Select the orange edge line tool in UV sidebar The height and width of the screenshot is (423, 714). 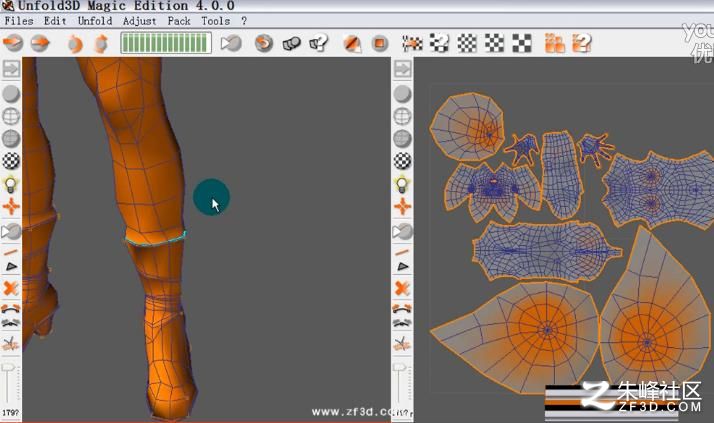pos(402,252)
